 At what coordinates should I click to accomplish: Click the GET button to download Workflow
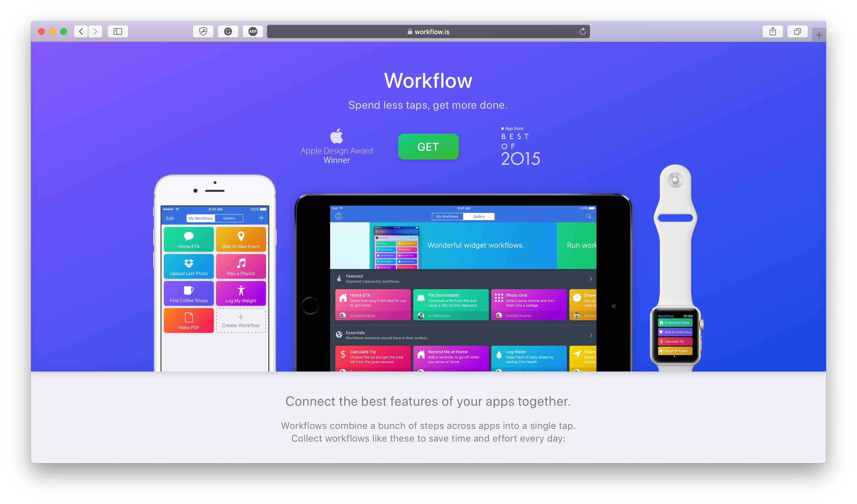[x=428, y=146]
